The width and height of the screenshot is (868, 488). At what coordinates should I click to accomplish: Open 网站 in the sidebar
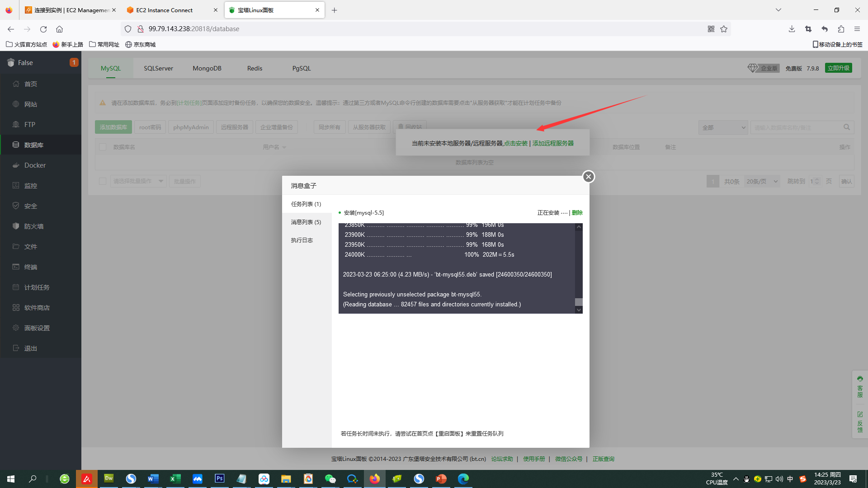click(41, 104)
